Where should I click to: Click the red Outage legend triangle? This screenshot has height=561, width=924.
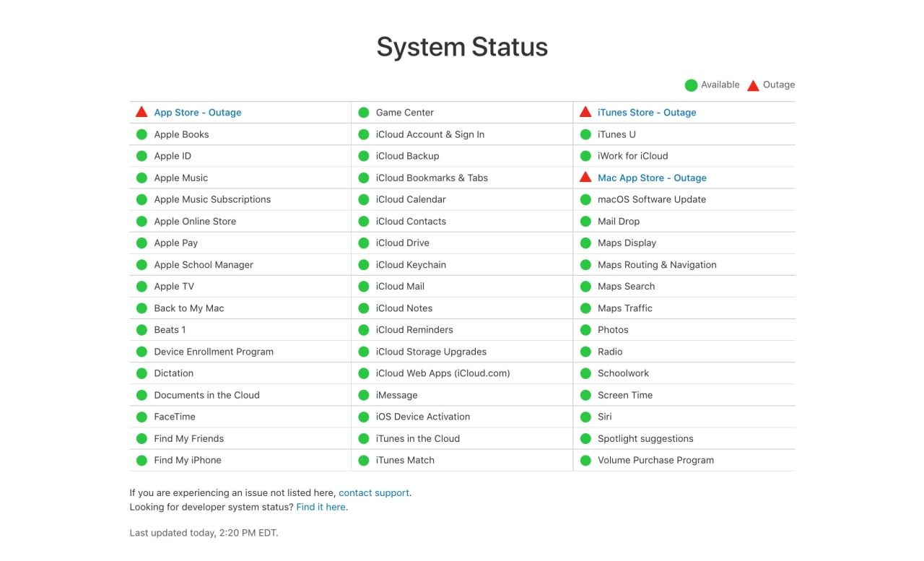[753, 85]
